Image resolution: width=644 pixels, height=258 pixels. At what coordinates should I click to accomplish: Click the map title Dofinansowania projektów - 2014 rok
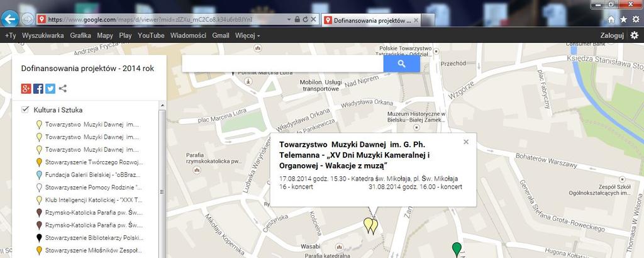tap(87, 69)
